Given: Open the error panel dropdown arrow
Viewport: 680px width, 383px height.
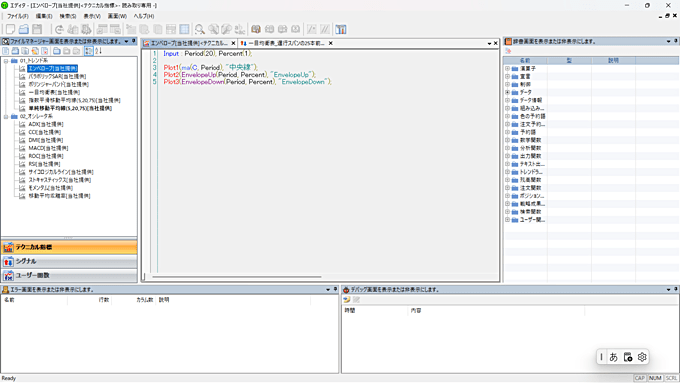Looking at the screenshot, I should 328,290.
